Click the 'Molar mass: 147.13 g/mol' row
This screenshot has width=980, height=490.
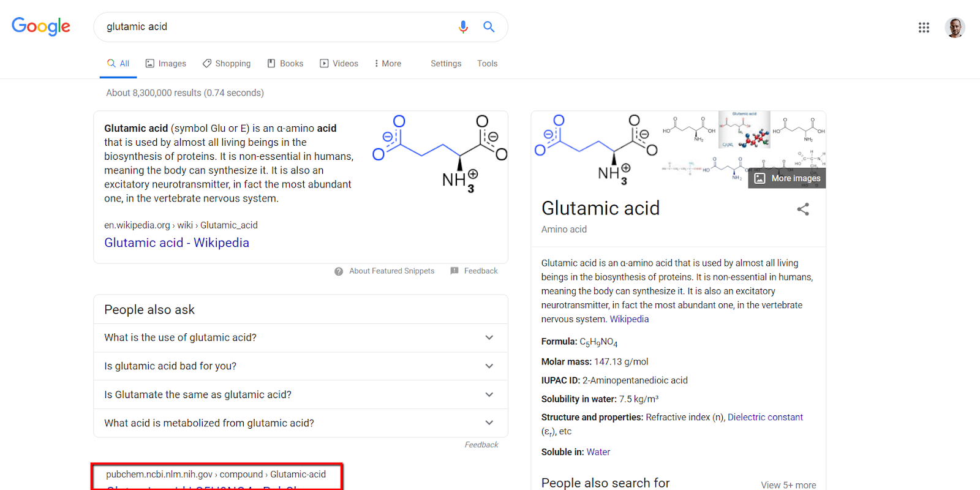[595, 362]
